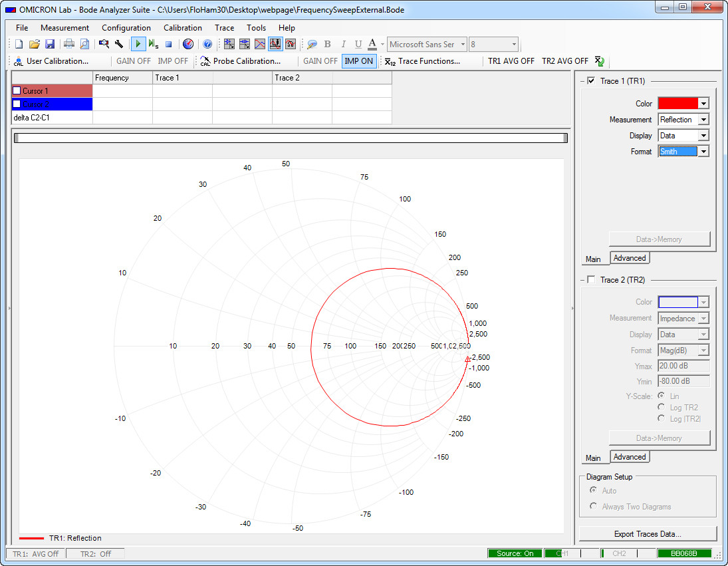Toggle probe calibration GAIN OFF
The height and width of the screenshot is (566, 728).
pyautogui.click(x=320, y=61)
